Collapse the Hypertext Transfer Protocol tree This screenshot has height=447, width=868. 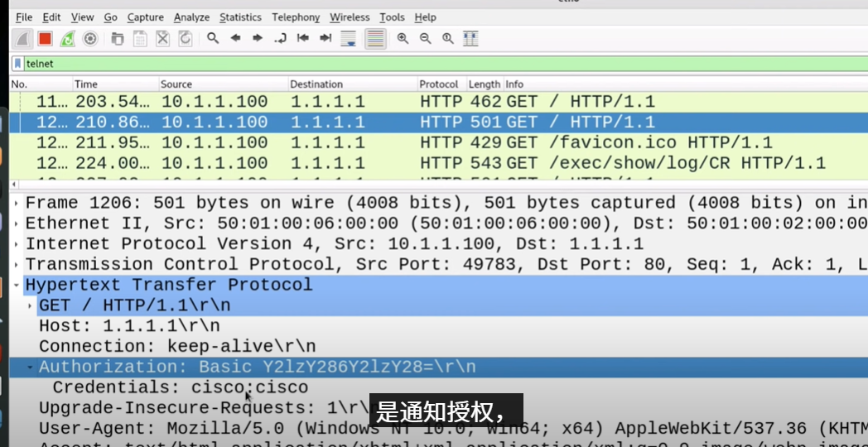[17, 285]
